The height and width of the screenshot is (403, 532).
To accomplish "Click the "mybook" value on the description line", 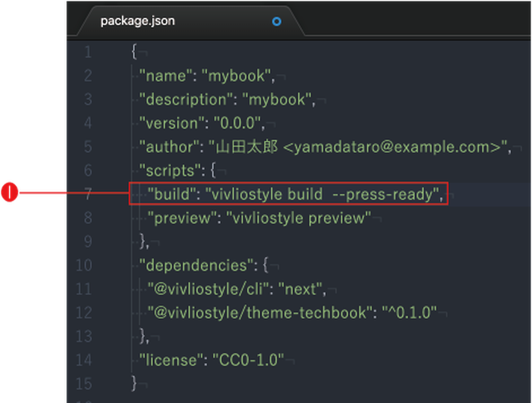I will 277,100.
